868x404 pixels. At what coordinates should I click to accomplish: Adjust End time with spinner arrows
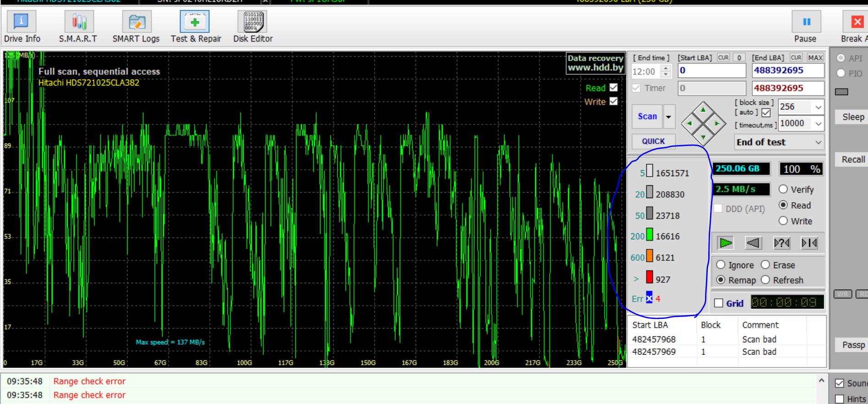click(667, 71)
